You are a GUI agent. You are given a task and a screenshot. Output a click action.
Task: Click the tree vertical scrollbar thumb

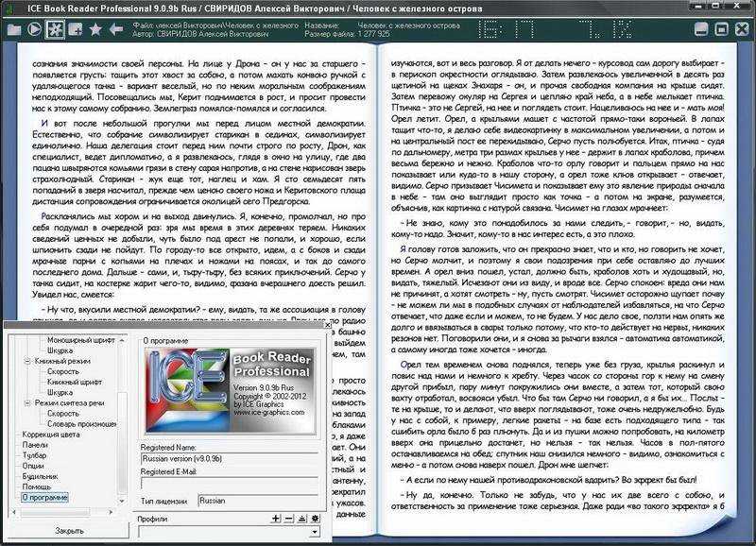122,443
